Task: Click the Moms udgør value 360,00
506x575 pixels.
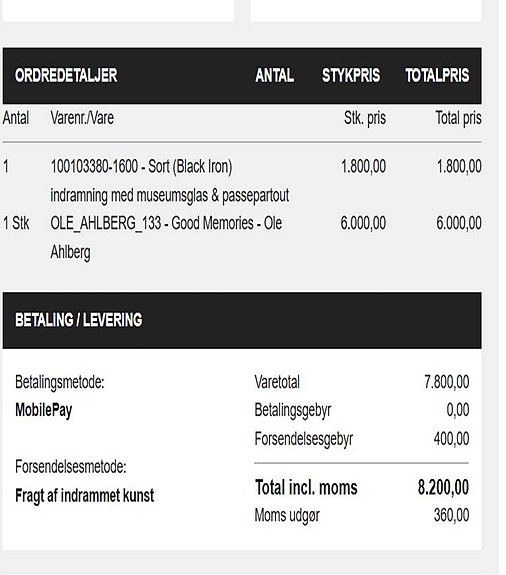Action: coord(451,515)
